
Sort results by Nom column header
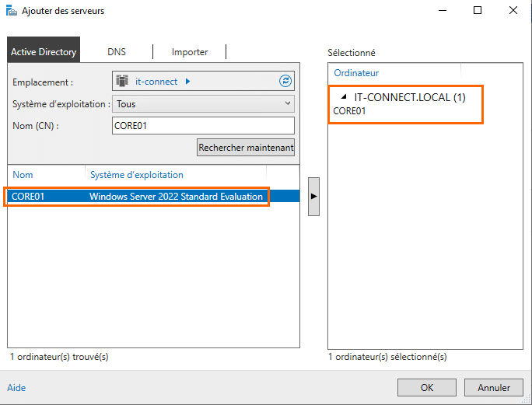click(x=23, y=175)
